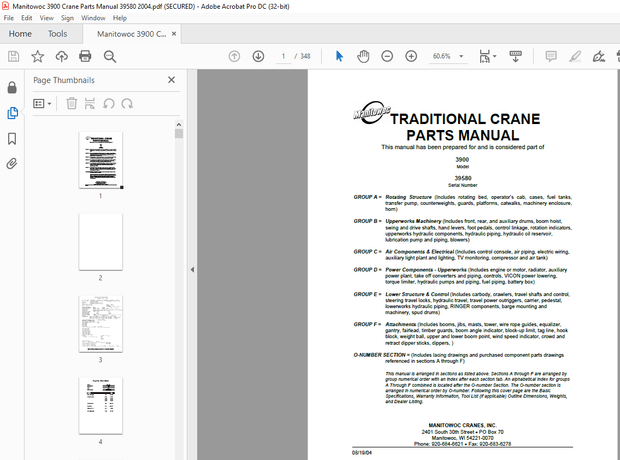The height and width of the screenshot is (460, 620).
Task: View security lock settings
Action: pos(12,87)
